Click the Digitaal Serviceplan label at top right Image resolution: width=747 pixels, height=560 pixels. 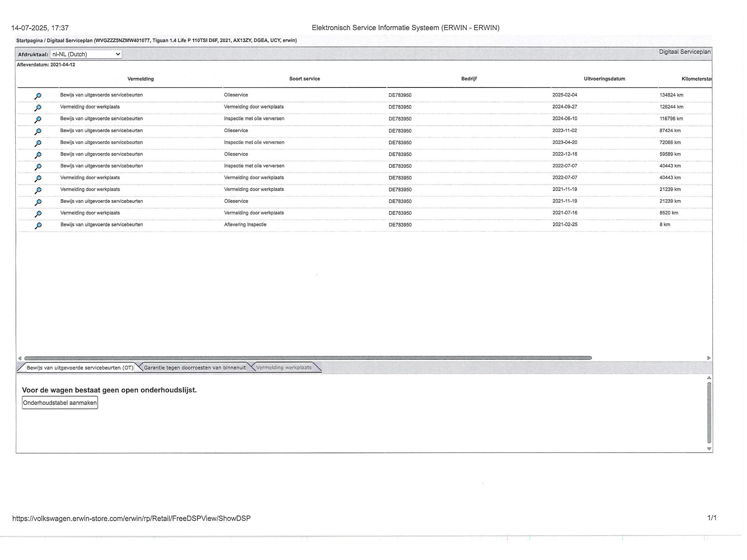tap(685, 52)
